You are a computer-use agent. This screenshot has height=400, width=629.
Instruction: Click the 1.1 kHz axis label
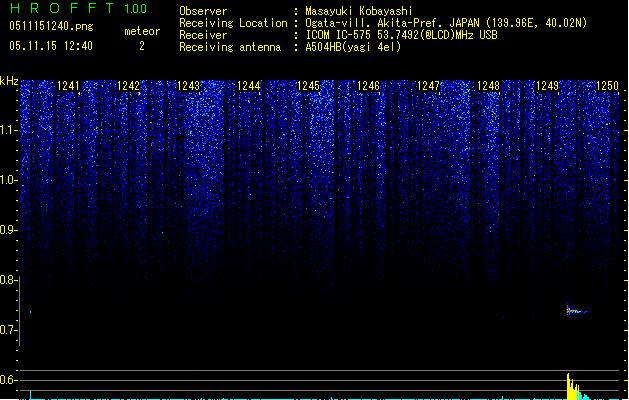8,130
